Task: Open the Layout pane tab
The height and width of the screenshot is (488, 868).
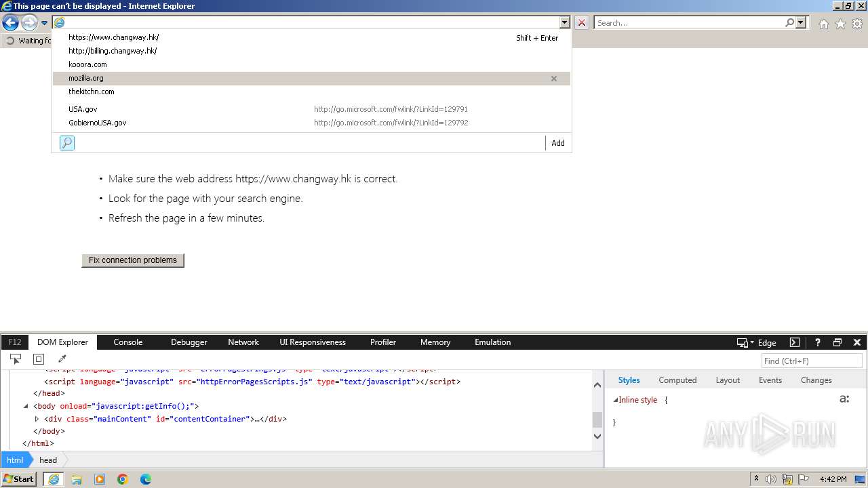Action: pos(728,380)
